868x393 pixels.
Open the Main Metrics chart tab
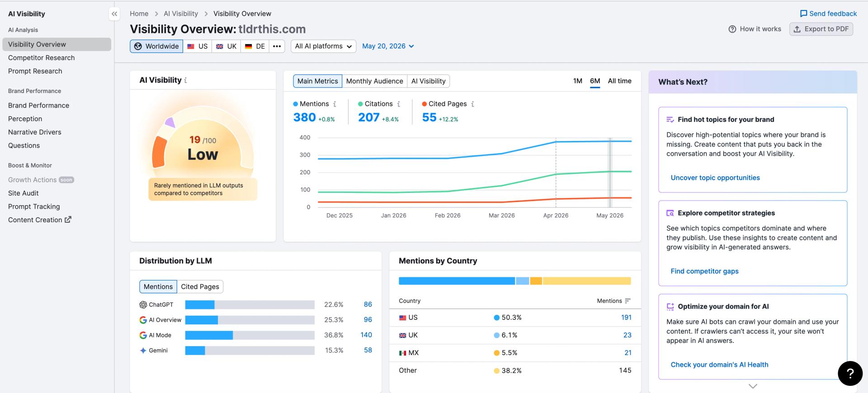(318, 81)
